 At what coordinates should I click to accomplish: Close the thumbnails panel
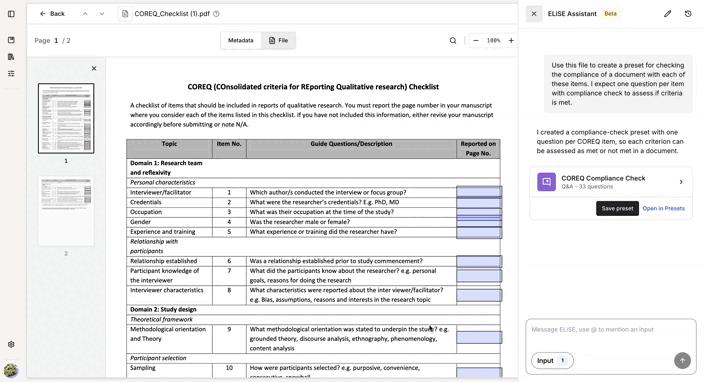click(x=94, y=69)
